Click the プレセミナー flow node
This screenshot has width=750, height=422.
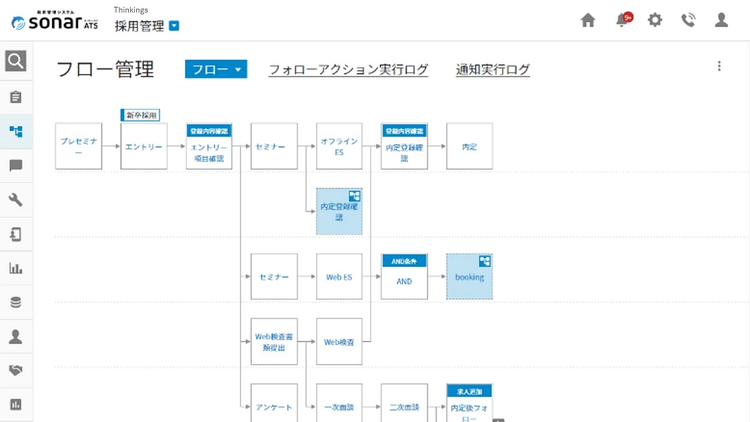tap(78, 147)
